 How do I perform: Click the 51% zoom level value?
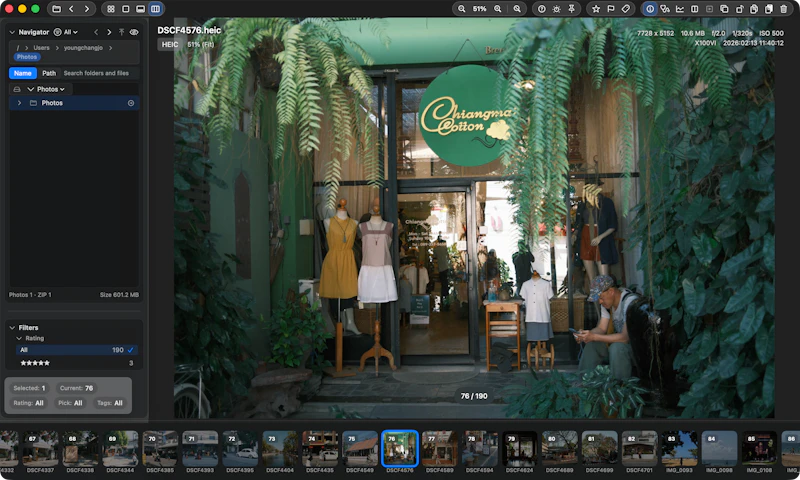(x=479, y=9)
